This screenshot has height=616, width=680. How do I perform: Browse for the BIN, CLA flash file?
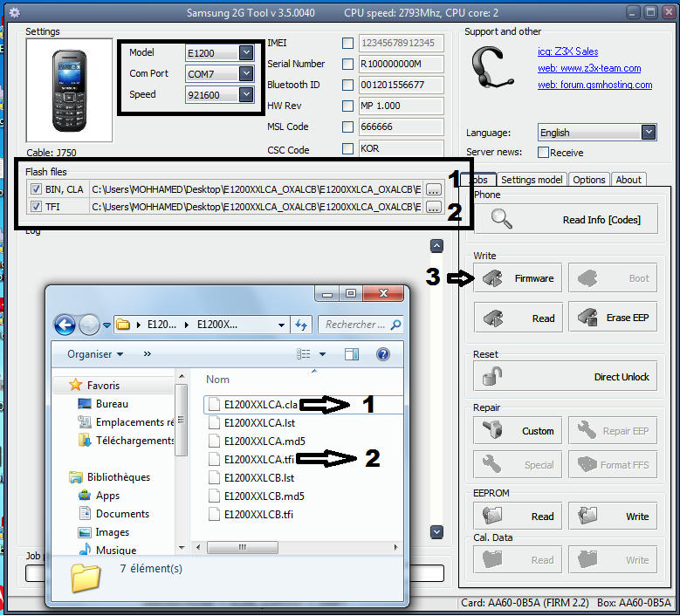434,189
